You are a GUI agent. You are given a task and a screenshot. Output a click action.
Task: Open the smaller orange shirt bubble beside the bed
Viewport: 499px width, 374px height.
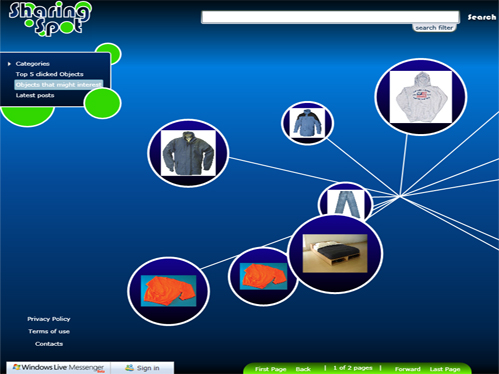click(263, 276)
